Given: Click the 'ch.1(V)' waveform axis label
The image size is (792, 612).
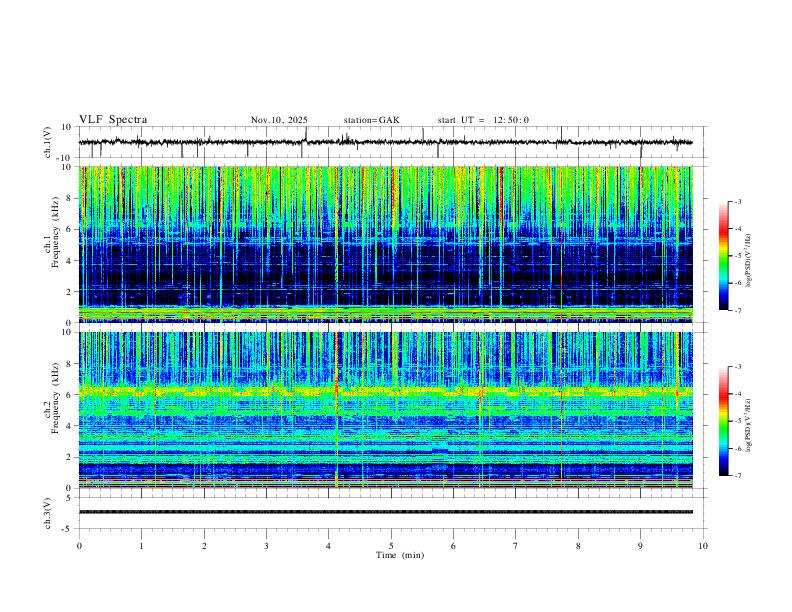Looking at the screenshot, I should click(48, 142).
